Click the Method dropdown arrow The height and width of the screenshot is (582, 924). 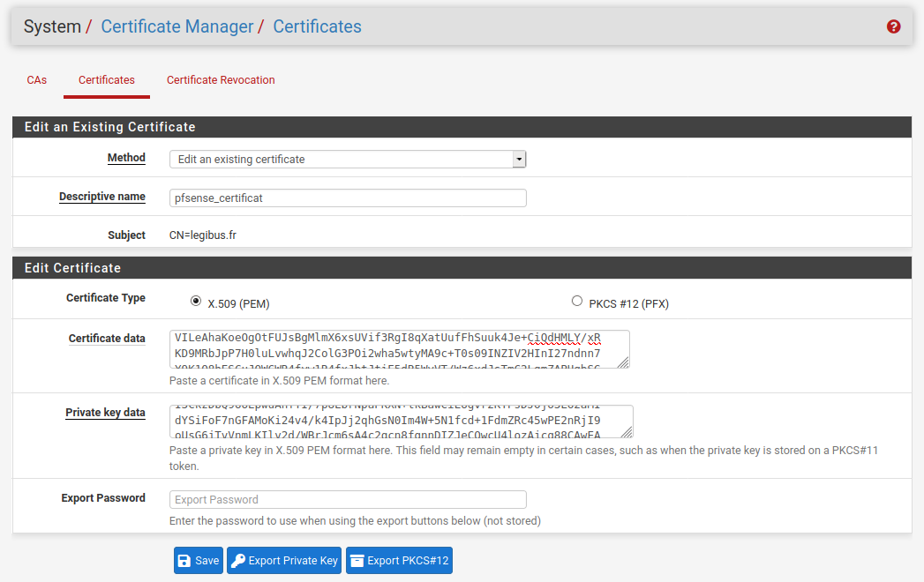tap(520, 160)
